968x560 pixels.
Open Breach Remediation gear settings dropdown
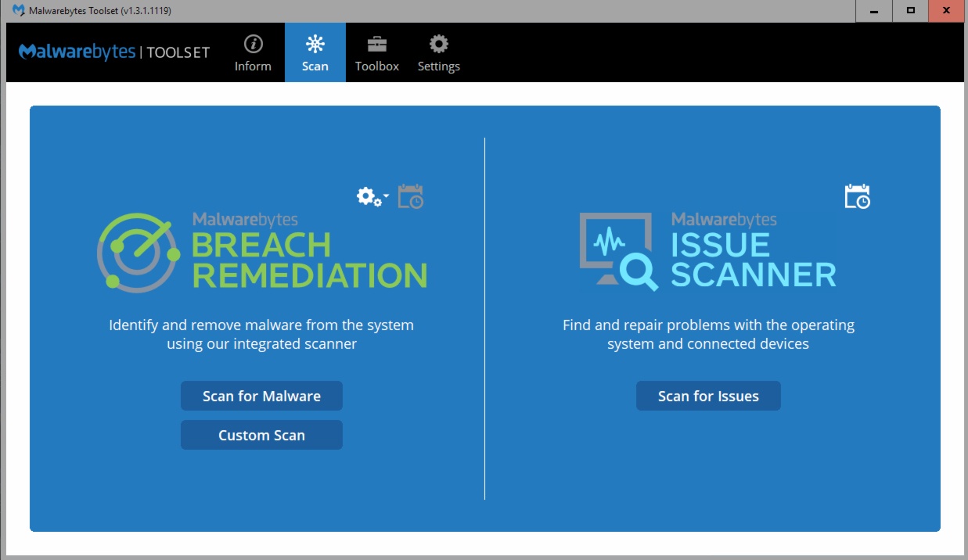(x=372, y=196)
